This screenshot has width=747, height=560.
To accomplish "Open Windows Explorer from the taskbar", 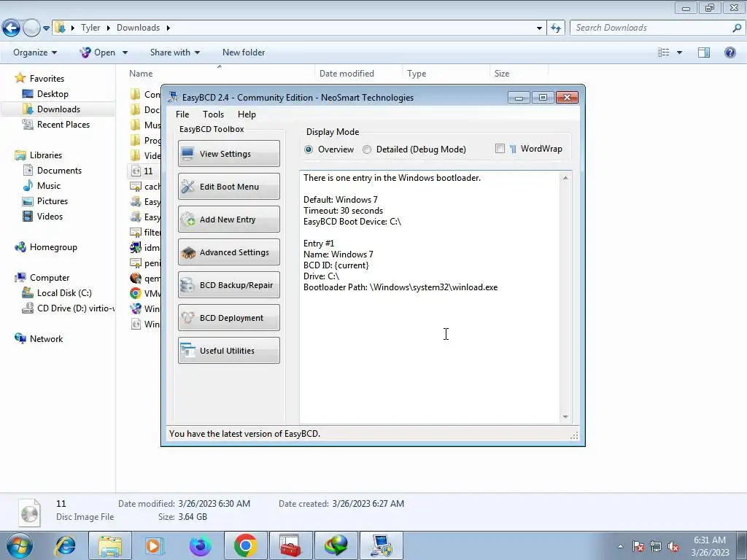I will [x=111, y=545].
